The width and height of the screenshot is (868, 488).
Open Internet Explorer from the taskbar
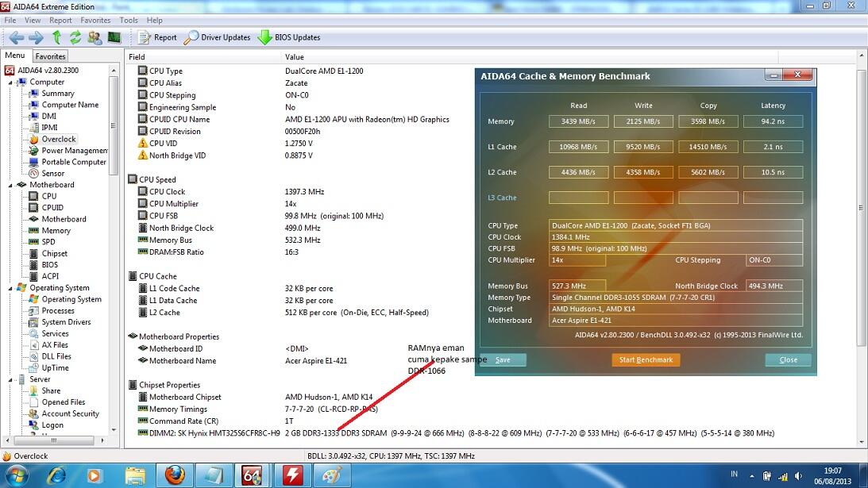point(56,475)
